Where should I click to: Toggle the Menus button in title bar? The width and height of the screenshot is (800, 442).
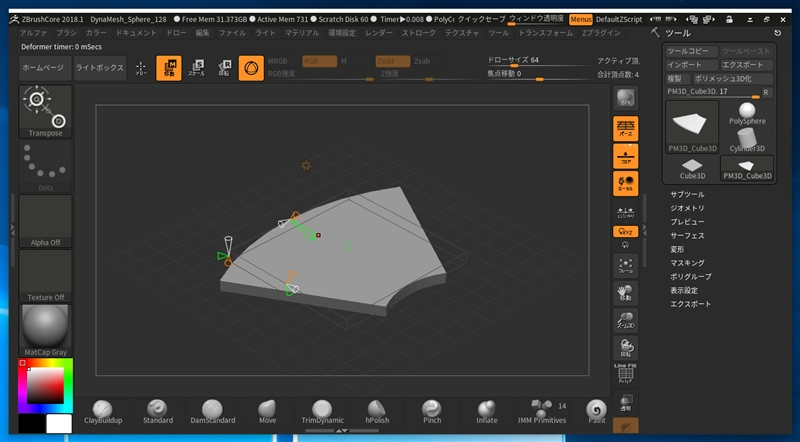581,19
